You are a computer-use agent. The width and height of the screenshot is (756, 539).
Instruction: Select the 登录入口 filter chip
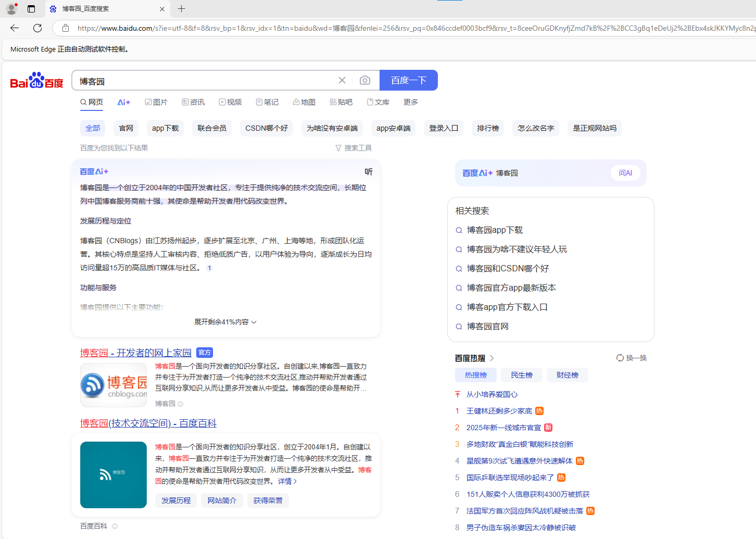[x=444, y=128]
